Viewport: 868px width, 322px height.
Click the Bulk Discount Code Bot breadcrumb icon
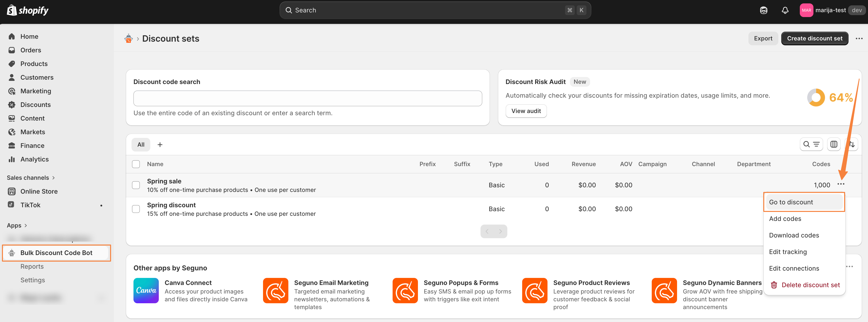[128, 39]
